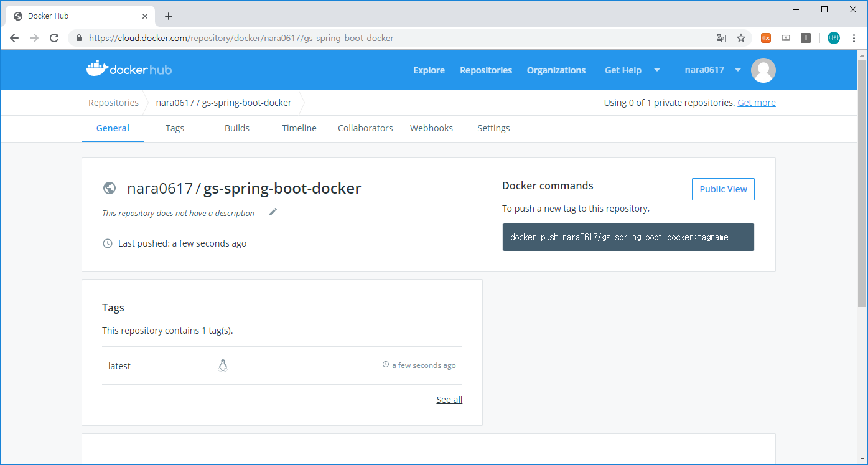
Task: Open Organizations in the top navigation
Action: [556, 70]
